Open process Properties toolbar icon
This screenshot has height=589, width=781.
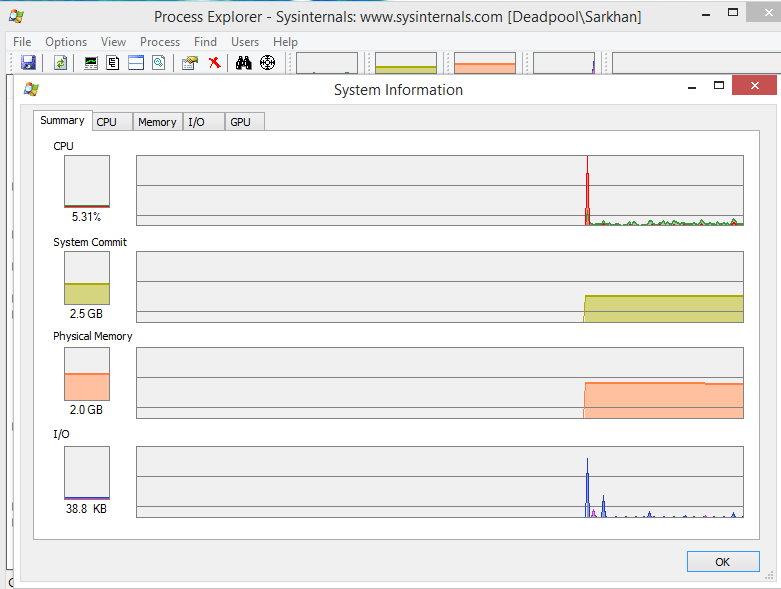190,63
